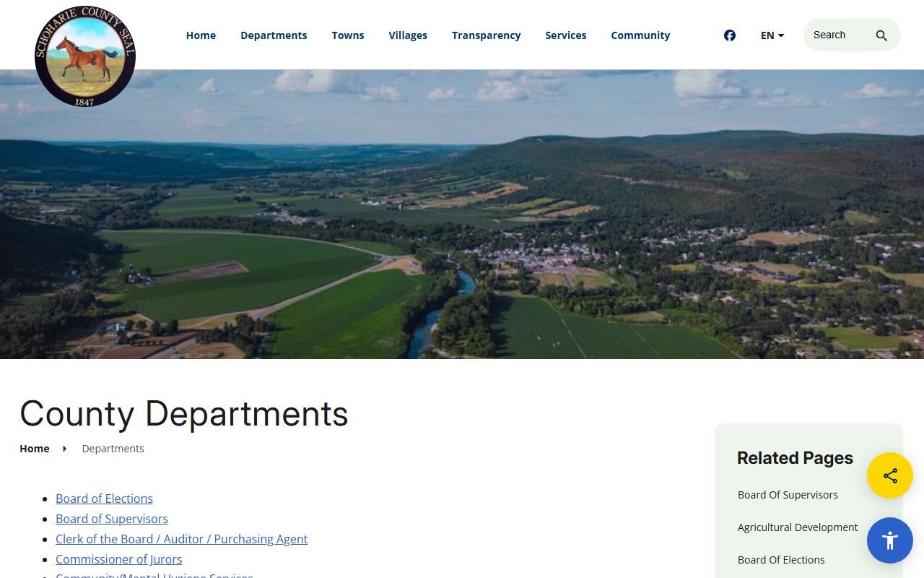924x578 pixels.
Task: Click the Related Pages heading
Action: [x=795, y=458]
